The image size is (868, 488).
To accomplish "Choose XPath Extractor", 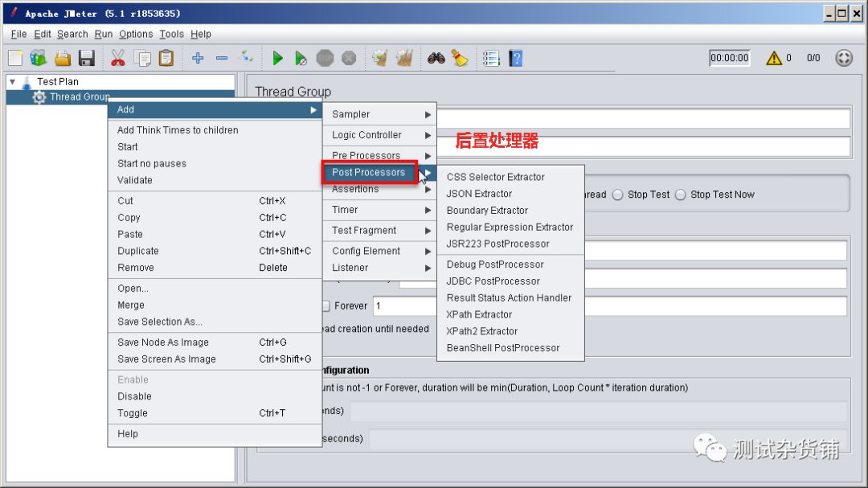I will [x=510, y=314].
